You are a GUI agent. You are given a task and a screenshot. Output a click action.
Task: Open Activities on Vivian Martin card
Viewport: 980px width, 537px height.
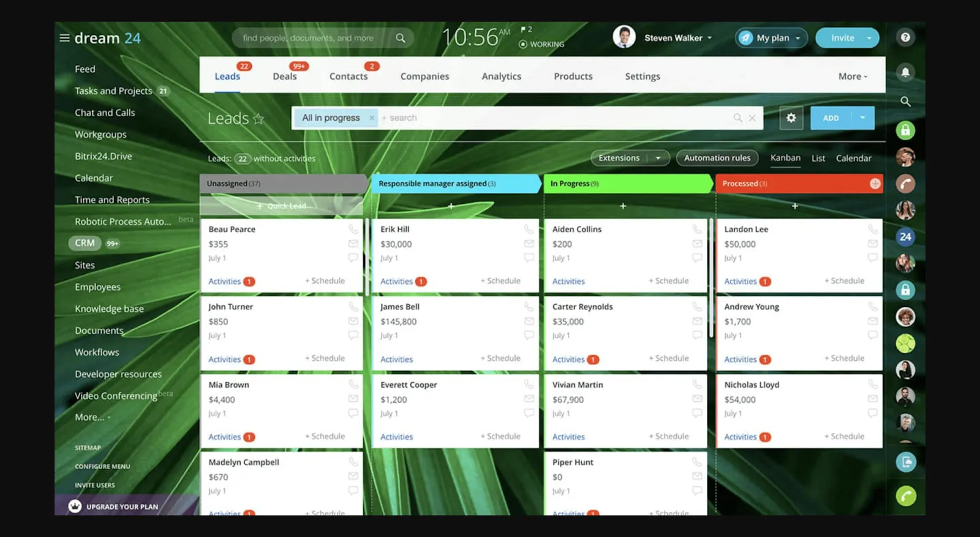568,437
